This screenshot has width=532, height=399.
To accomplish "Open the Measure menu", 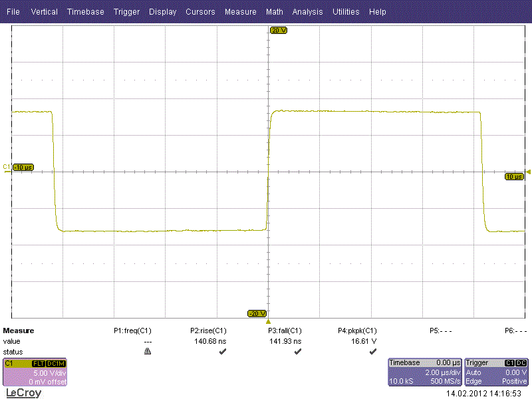I will coord(241,11).
